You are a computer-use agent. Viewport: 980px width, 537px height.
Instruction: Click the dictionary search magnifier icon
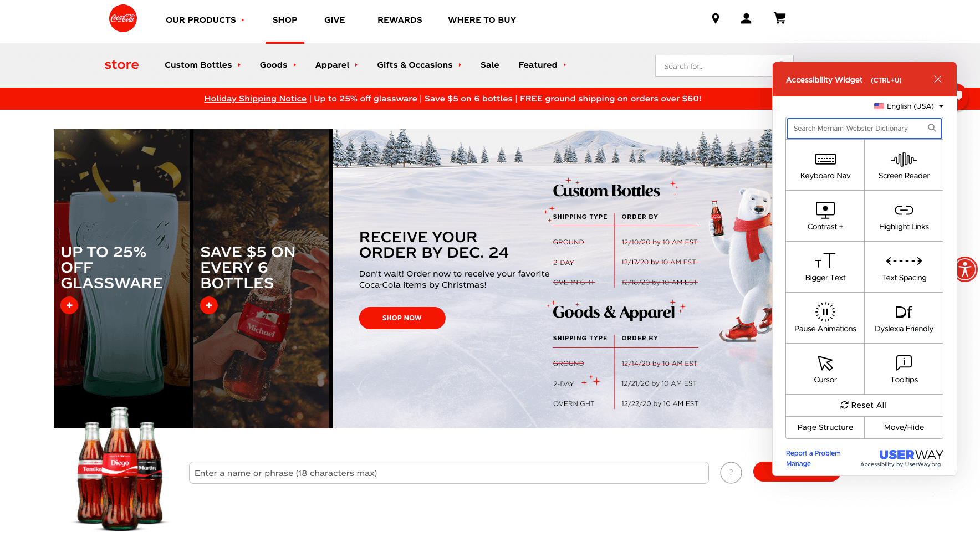(x=932, y=128)
